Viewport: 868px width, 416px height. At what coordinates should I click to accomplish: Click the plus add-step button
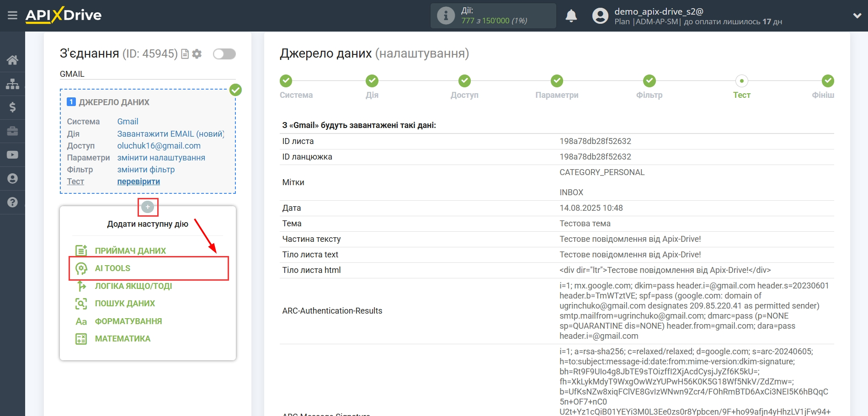[x=148, y=207]
